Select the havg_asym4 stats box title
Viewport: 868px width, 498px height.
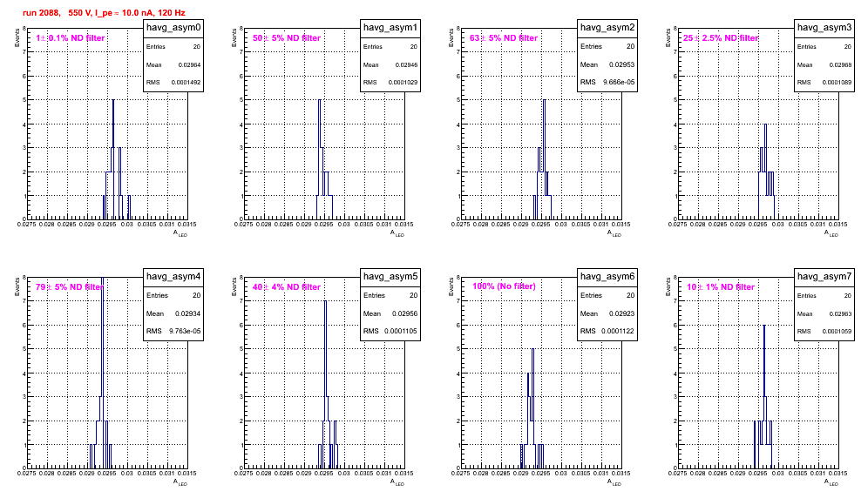(x=173, y=277)
